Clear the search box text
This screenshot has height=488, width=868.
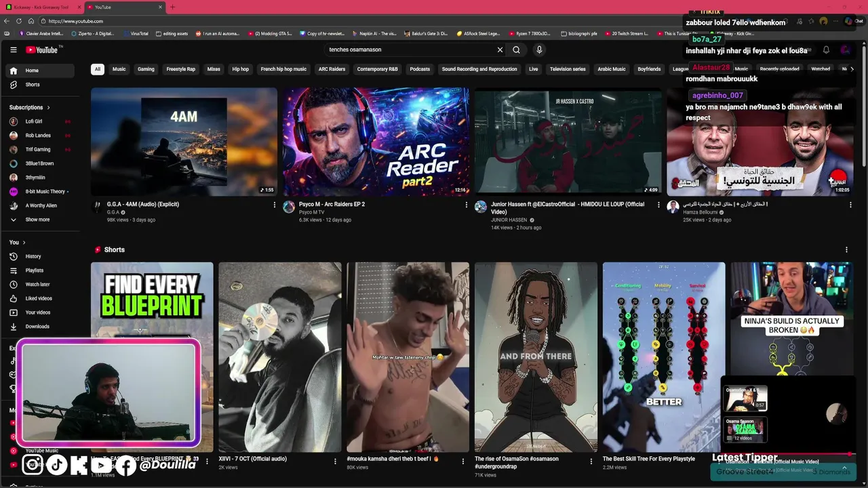[x=500, y=49]
